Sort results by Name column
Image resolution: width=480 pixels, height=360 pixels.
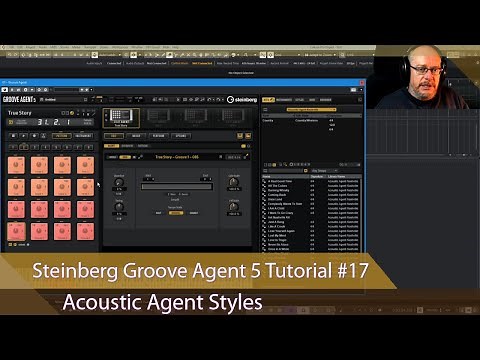[x=286, y=176]
